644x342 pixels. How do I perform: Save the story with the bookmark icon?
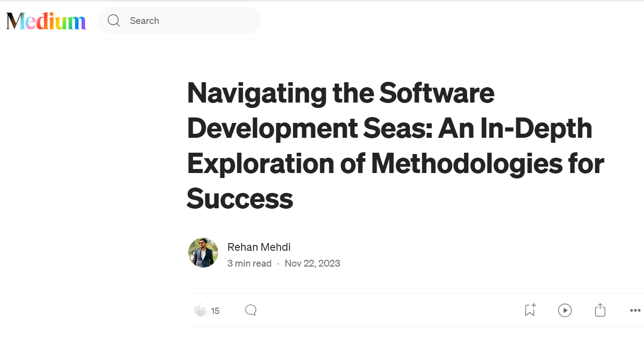530,310
